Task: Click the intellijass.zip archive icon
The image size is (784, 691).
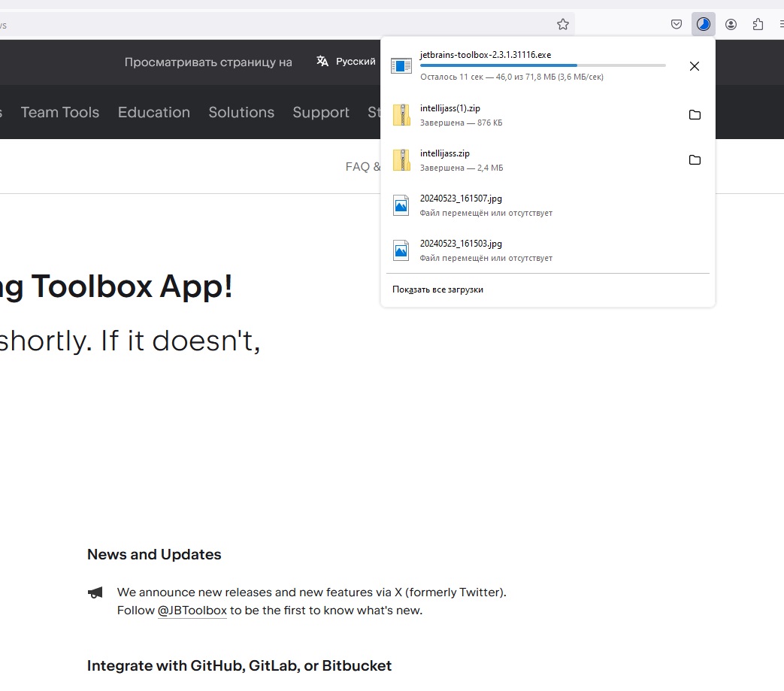Action: coord(401,160)
